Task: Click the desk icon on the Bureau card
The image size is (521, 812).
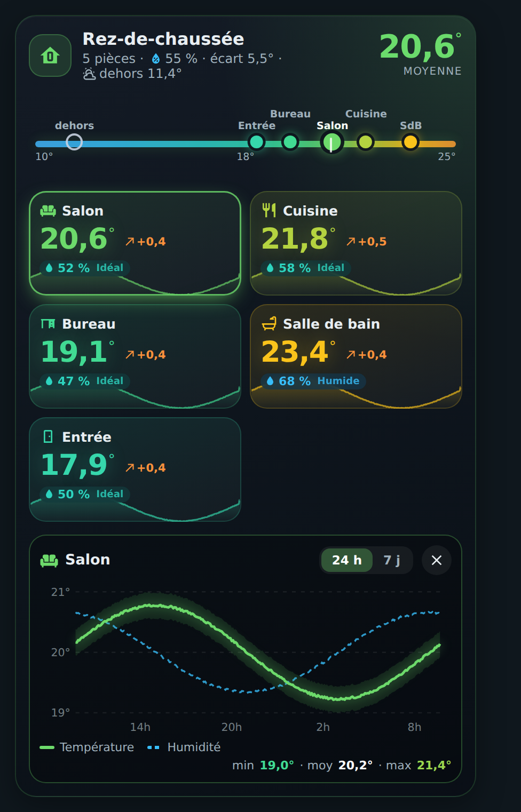Action: pos(48,324)
